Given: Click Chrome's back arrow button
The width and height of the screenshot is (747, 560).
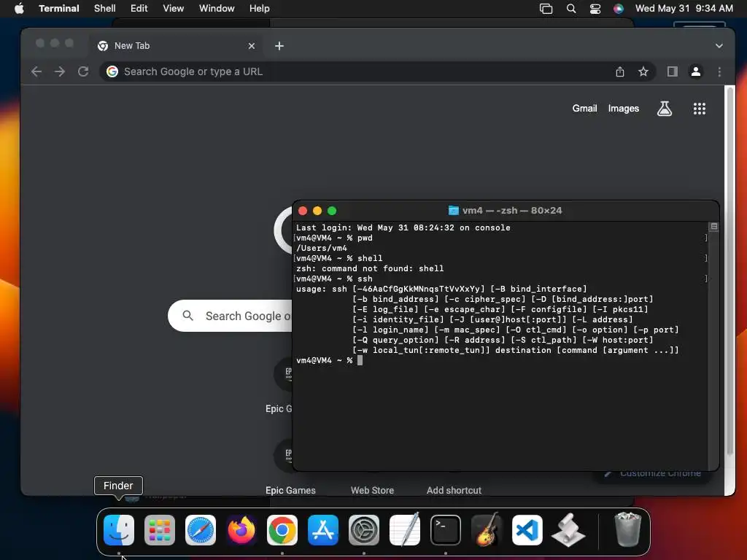Looking at the screenshot, I should 36,71.
